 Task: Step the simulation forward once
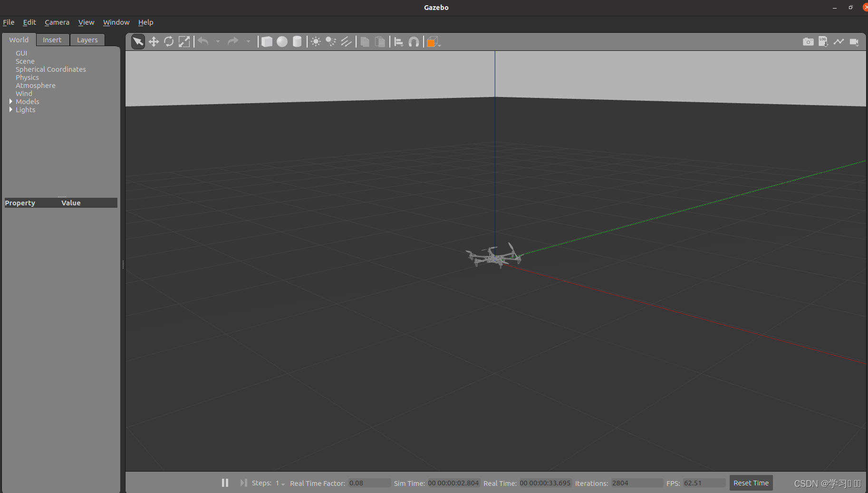click(243, 483)
